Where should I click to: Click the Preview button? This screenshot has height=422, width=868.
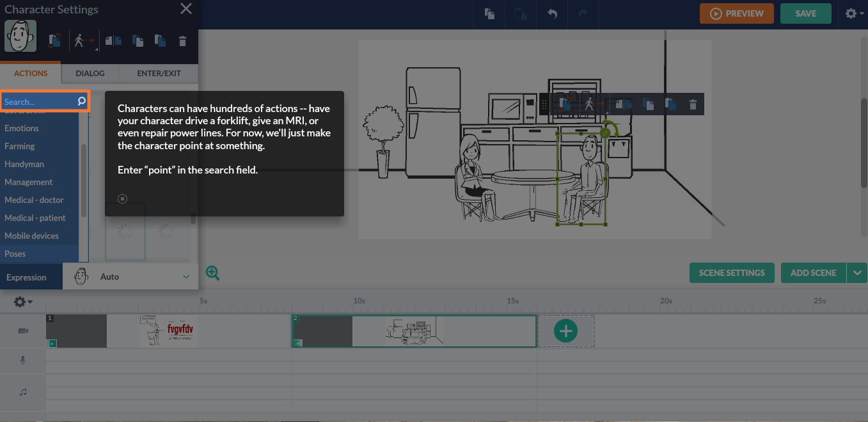click(x=736, y=13)
